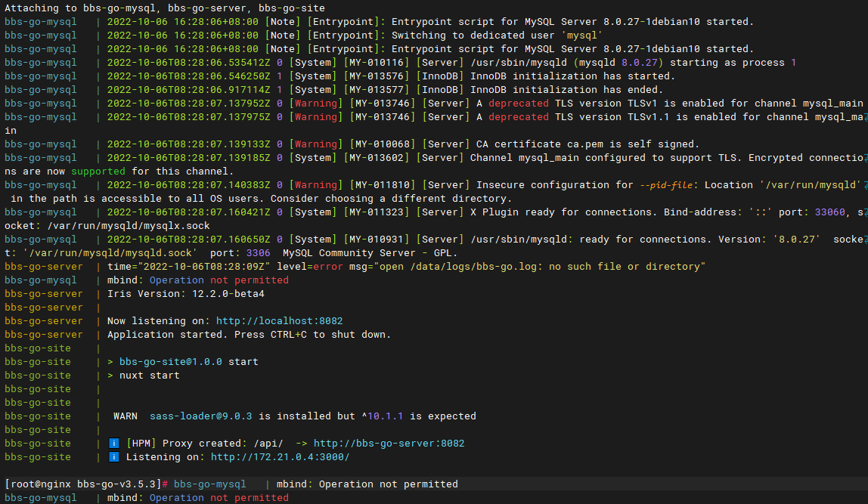Click the '> nuxt start' command line
The image size is (868, 504).
tap(144, 375)
